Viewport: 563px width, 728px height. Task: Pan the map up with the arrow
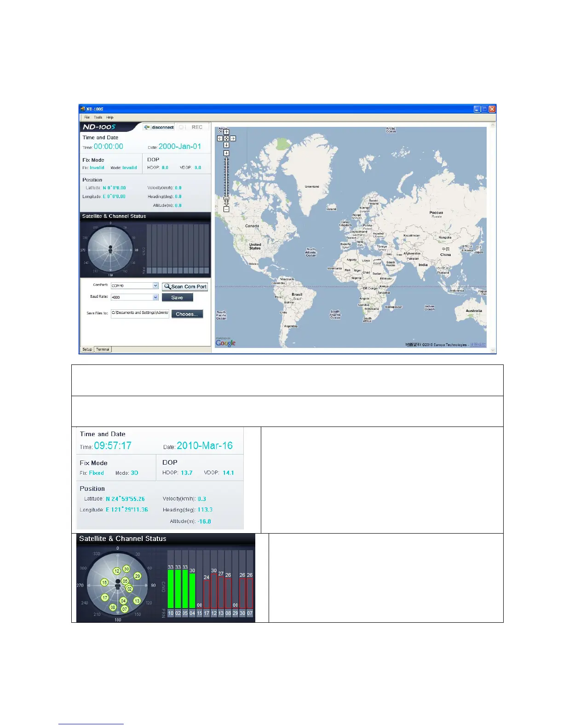(x=226, y=132)
